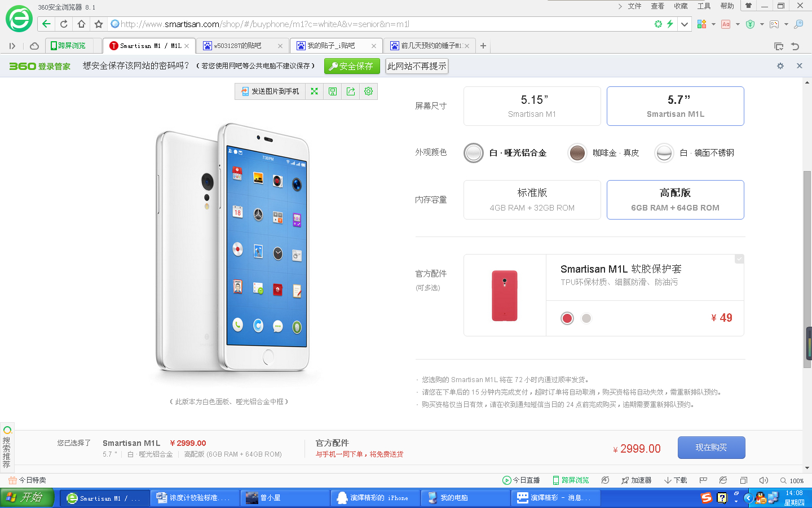Select 5.7" Smartisan M1L screen size
Screen dimensions: 812x508
click(x=676, y=106)
